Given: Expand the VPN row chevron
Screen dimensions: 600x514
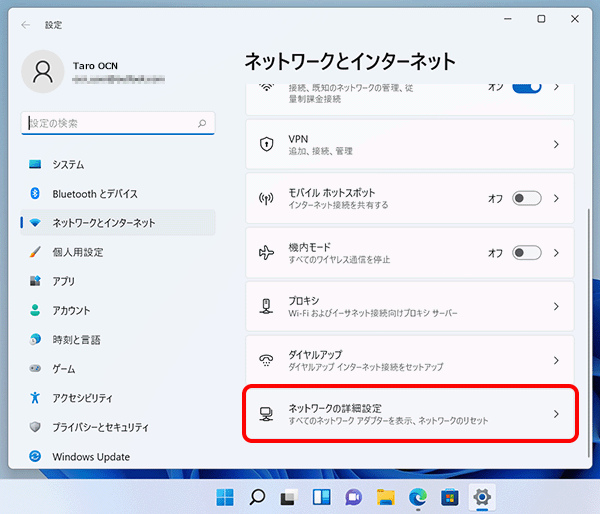Looking at the screenshot, I should click(556, 144).
